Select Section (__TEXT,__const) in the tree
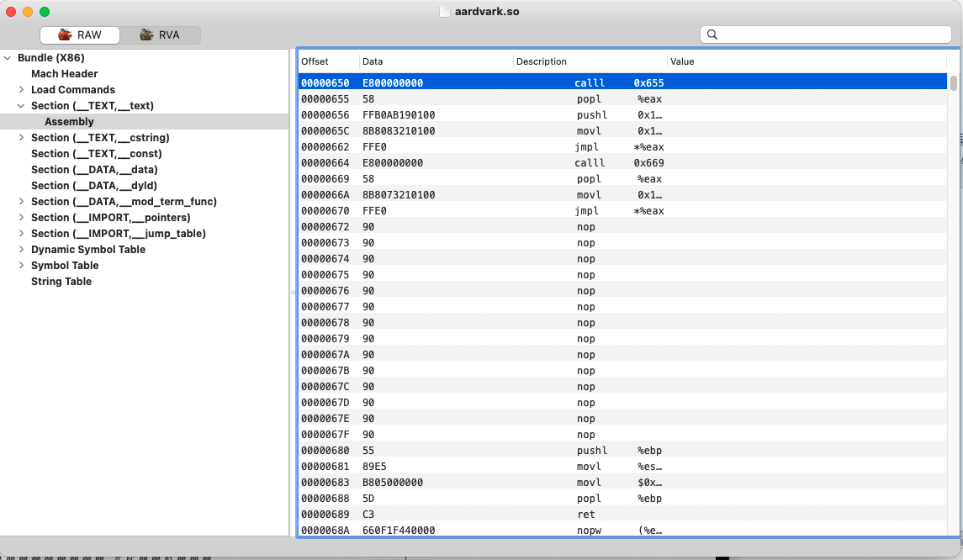Image resolution: width=963 pixels, height=560 pixels. [x=97, y=154]
